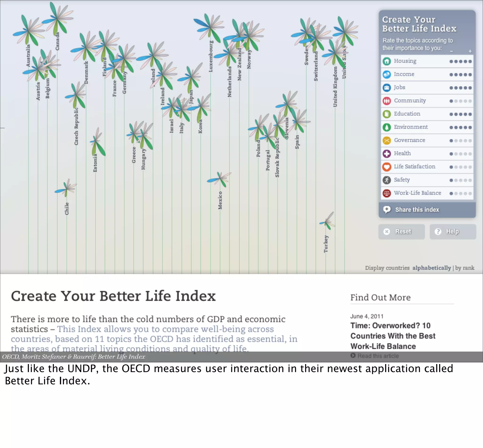Click the United Kingdom country label
This screenshot has width=483, height=448.
pos(335,87)
